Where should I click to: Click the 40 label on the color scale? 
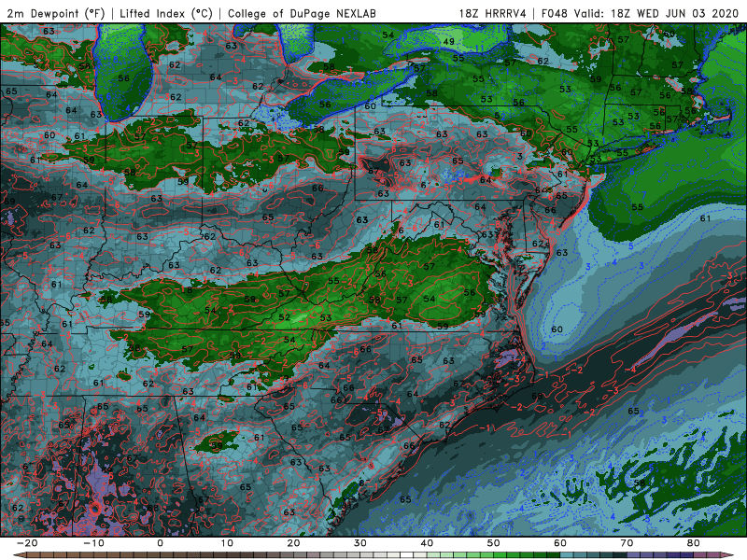427,543
